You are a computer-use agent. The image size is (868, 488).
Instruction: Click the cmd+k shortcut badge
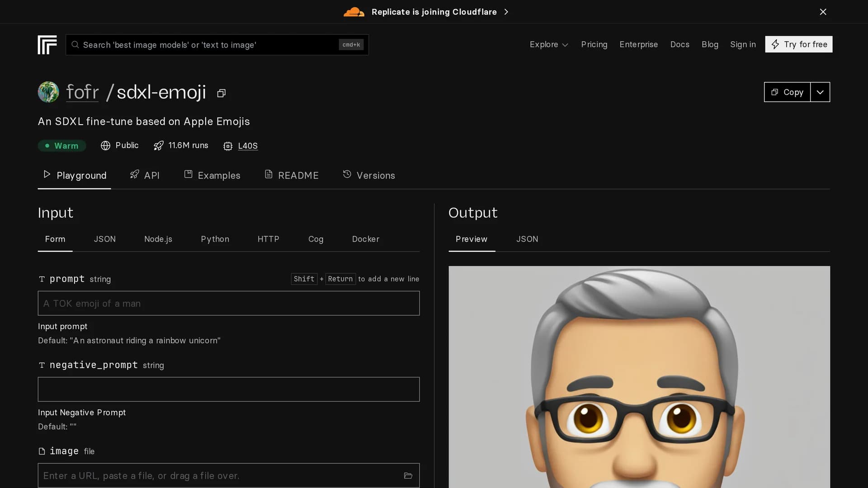(x=351, y=45)
